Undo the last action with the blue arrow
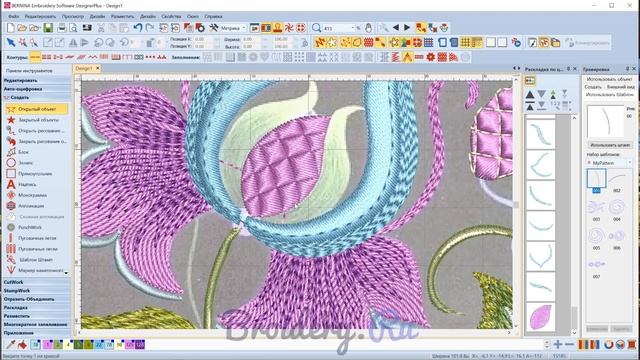 (x=138, y=28)
